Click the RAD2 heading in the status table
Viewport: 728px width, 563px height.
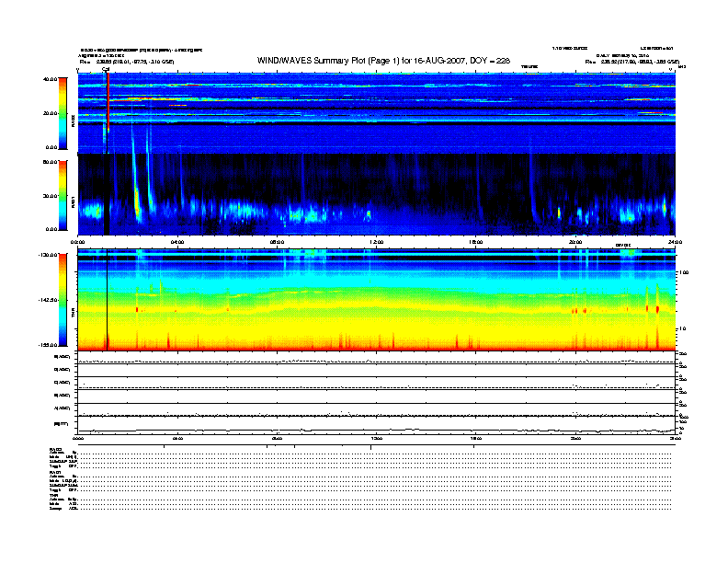tap(55, 449)
